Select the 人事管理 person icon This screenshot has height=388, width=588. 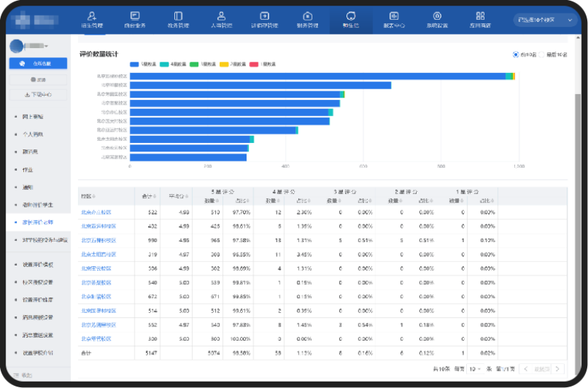[221, 18]
